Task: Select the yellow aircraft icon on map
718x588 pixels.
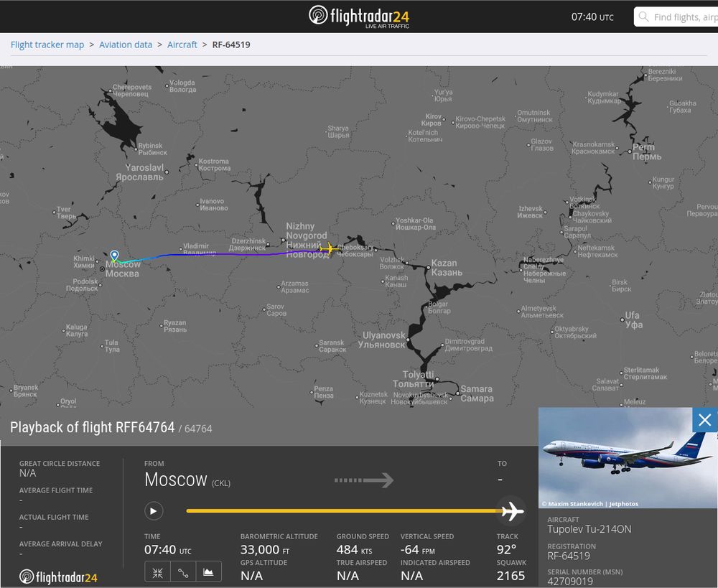Action: (x=330, y=248)
